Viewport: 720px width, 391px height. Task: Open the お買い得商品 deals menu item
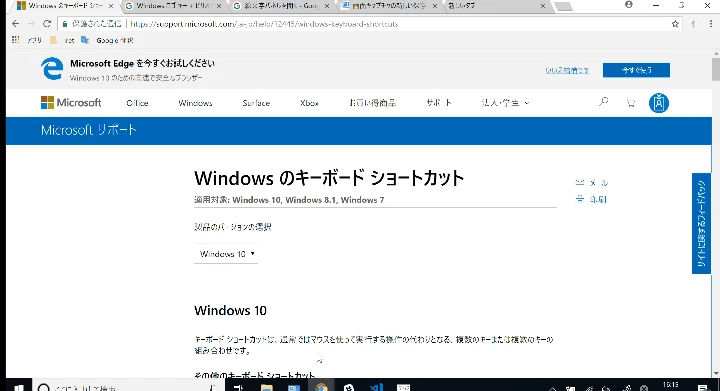click(372, 103)
